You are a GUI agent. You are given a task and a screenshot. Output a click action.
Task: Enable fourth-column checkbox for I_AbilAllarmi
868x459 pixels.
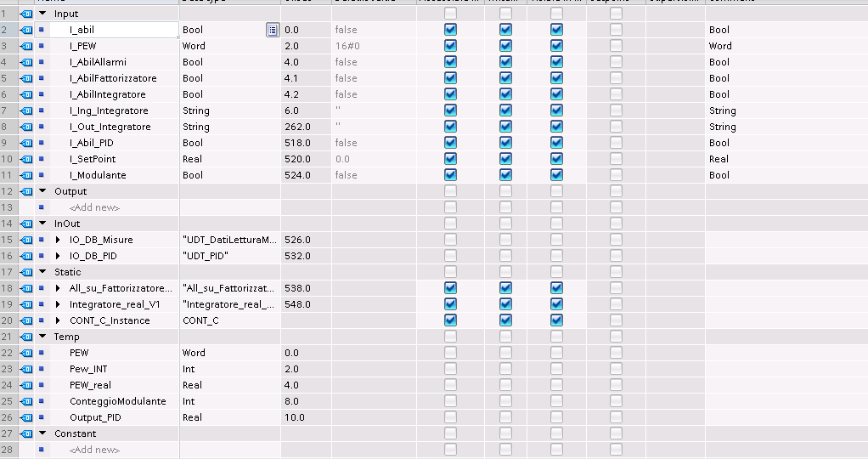pyautogui.click(x=616, y=62)
